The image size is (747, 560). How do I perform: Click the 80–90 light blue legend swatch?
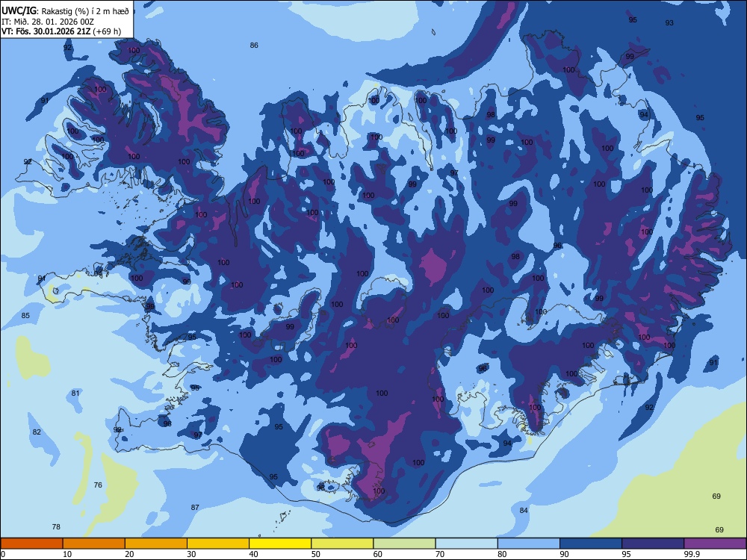(529, 544)
